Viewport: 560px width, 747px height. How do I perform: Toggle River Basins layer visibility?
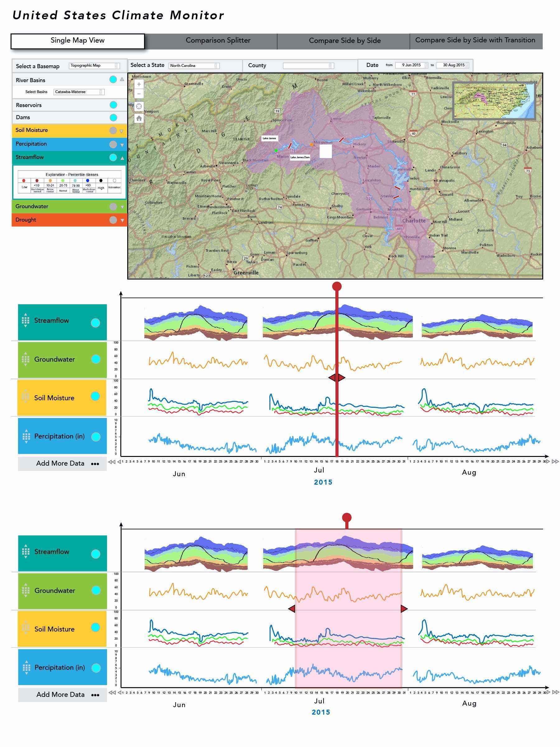pyautogui.click(x=113, y=79)
